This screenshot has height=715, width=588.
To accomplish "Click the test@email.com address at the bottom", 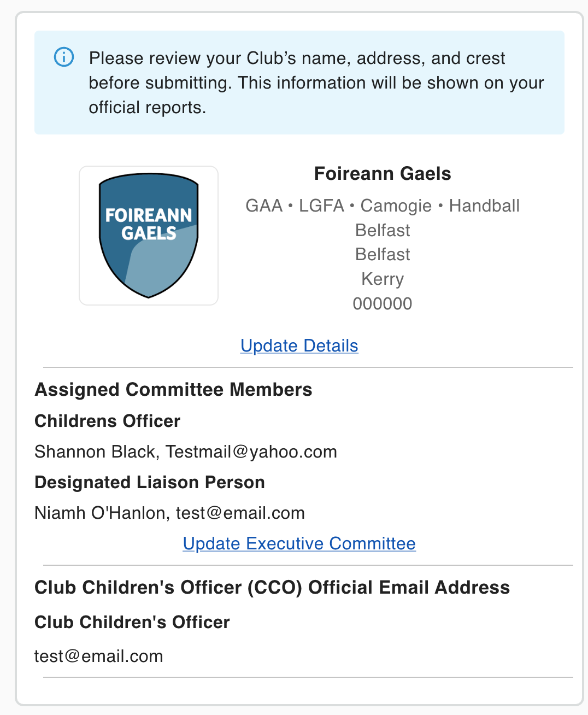I will [99, 656].
